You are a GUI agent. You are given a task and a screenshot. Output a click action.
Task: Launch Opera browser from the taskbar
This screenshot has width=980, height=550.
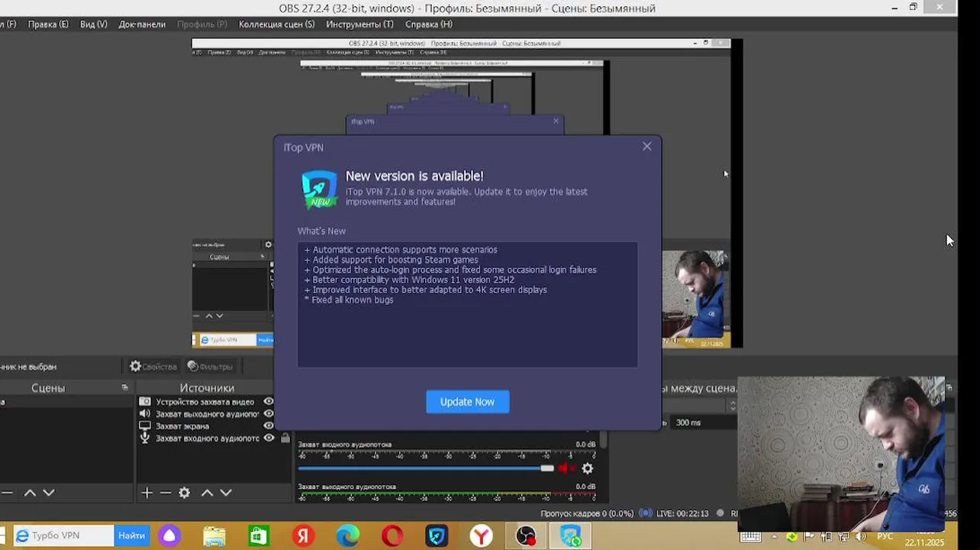392,536
